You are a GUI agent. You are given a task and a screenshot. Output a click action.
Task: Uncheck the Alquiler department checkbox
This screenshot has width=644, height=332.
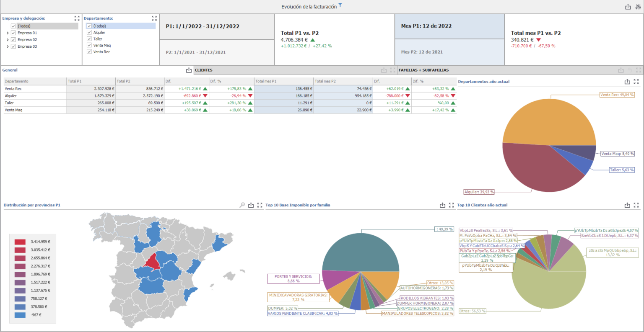[x=89, y=32]
